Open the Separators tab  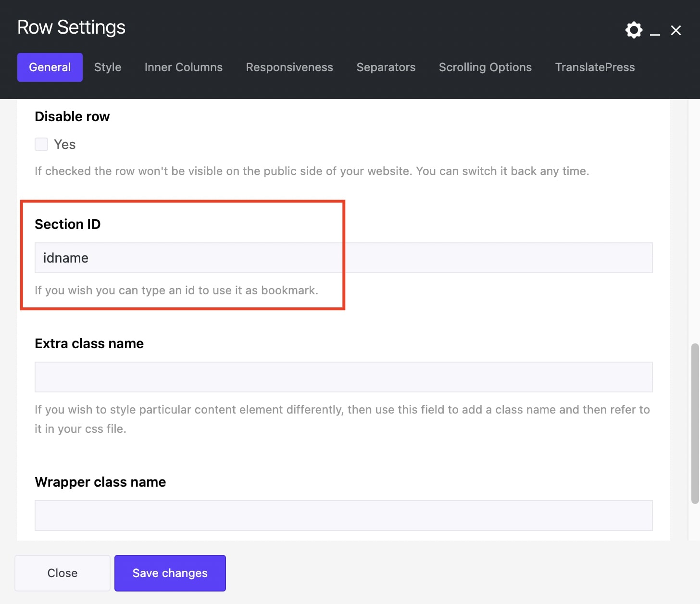(x=386, y=67)
